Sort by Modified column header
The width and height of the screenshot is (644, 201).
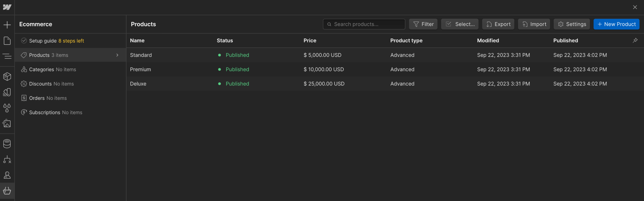click(x=488, y=40)
